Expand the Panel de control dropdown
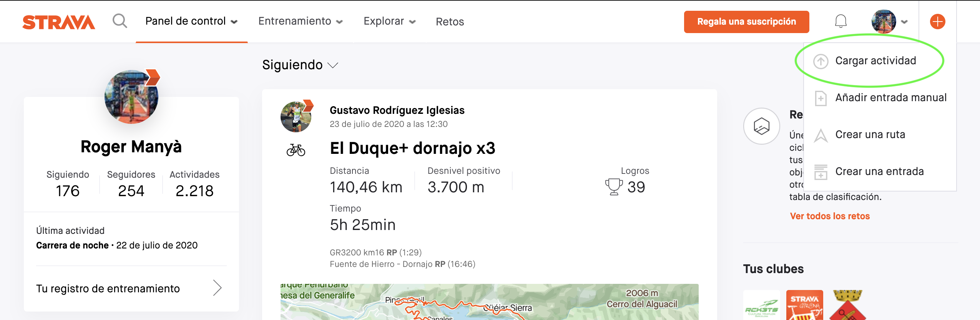The image size is (980, 320). click(x=191, y=21)
